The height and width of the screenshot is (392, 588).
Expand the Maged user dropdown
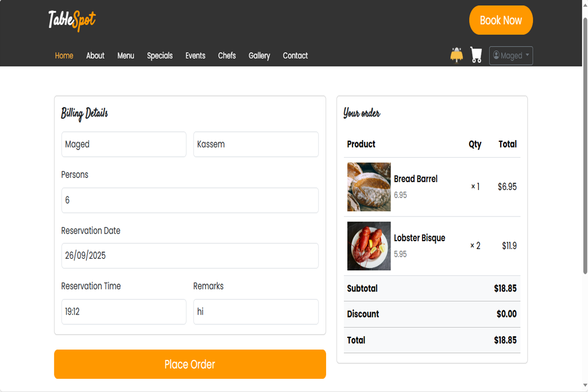(x=510, y=56)
